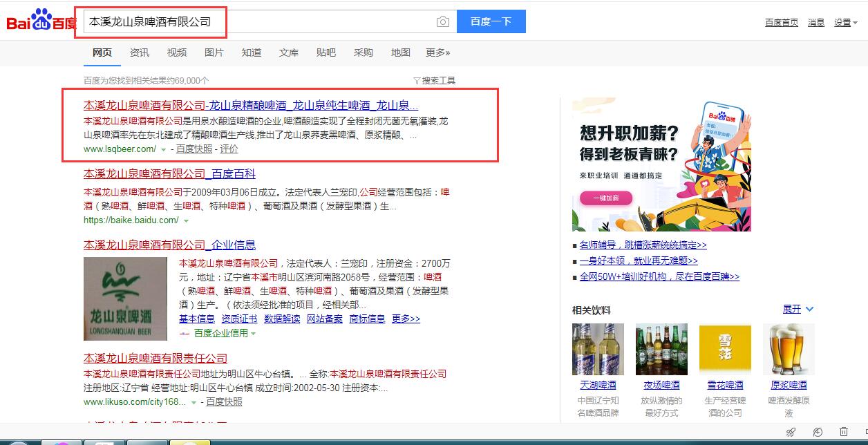
Task: Click 一键加薪 button in ad
Action: (x=606, y=198)
